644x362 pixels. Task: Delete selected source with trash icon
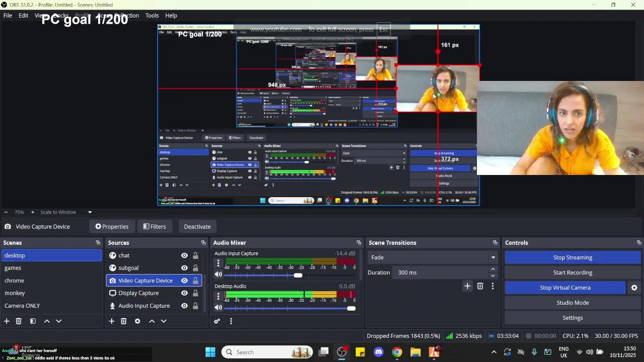pyautogui.click(x=123, y=321)
